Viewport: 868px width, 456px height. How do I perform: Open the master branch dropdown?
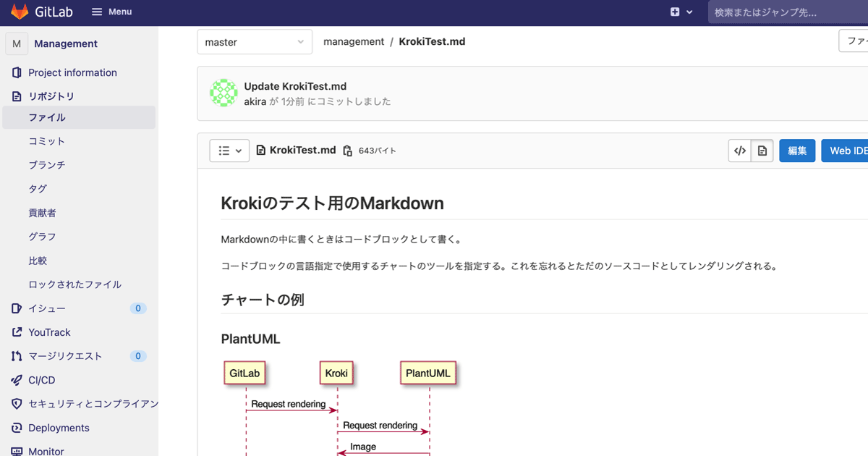pos(255,42)
